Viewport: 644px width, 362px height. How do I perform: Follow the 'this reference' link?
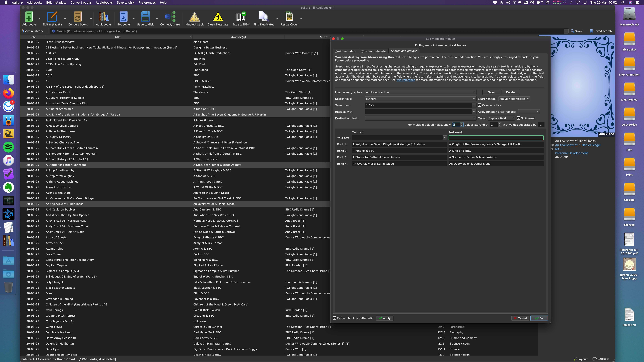click(406, 80)
